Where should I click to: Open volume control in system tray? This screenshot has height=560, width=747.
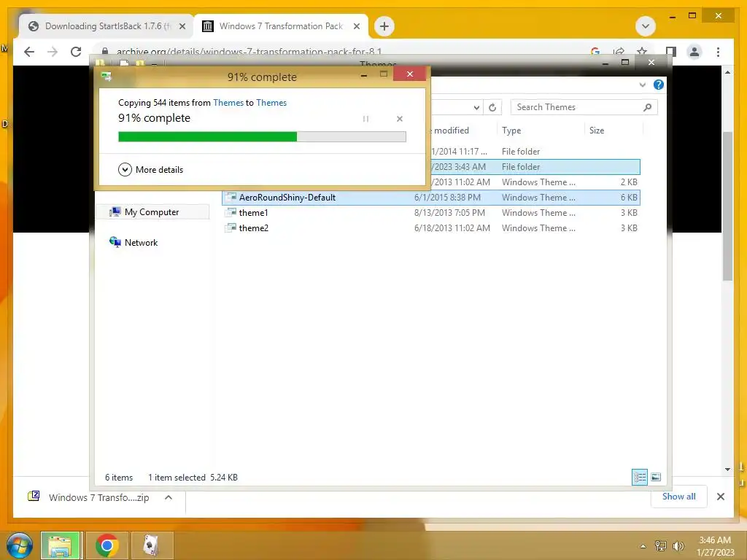coord(678,546)
